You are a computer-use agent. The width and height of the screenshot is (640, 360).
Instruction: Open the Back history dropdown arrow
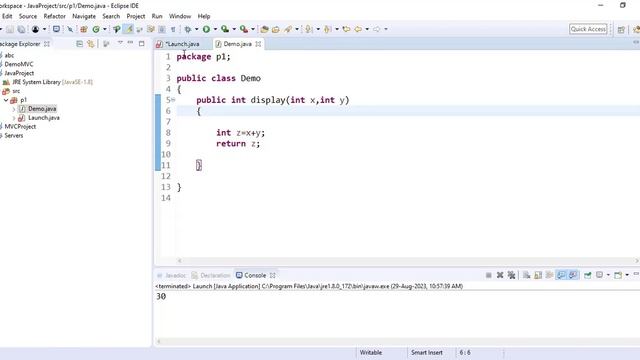[367, 29]
